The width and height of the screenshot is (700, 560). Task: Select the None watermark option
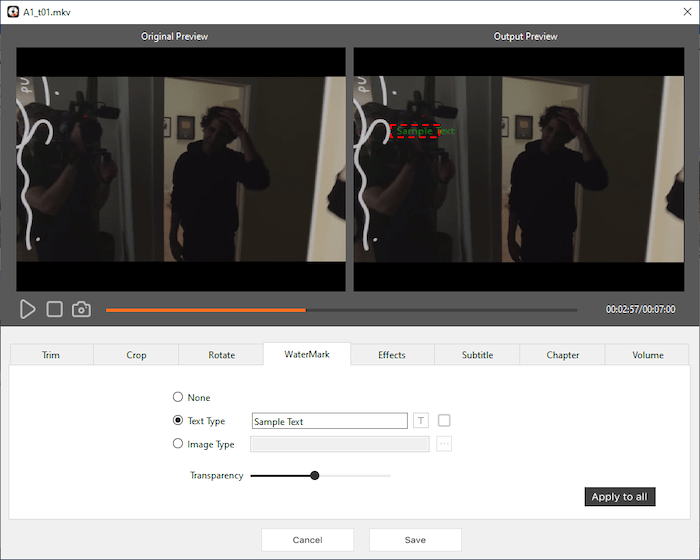click(x=178, y=398)
